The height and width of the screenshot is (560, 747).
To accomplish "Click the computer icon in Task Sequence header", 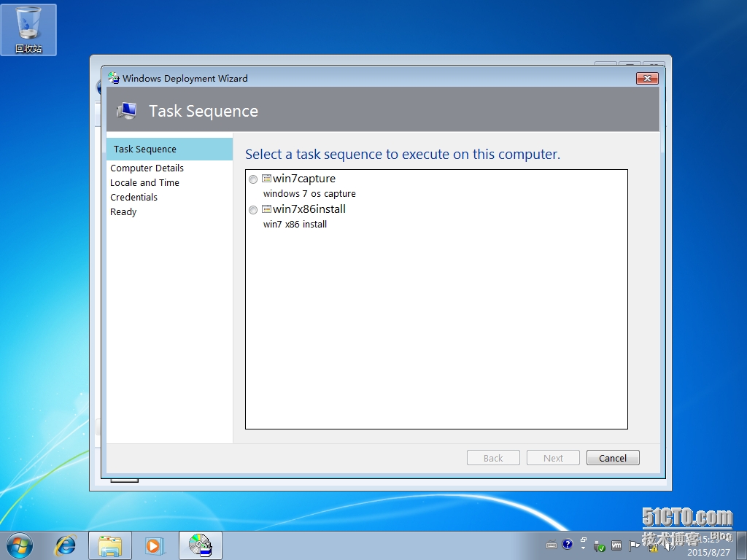I will pos(127,111).
